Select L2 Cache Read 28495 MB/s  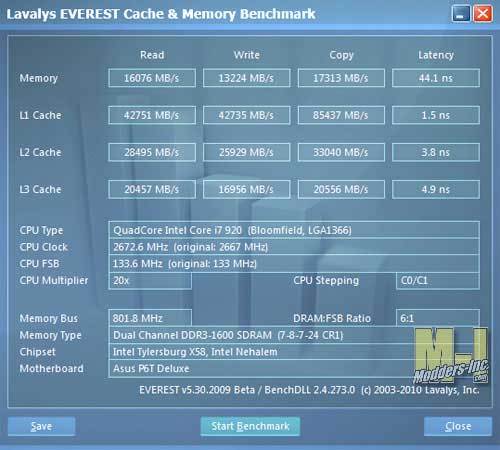[x=152, y=152]
